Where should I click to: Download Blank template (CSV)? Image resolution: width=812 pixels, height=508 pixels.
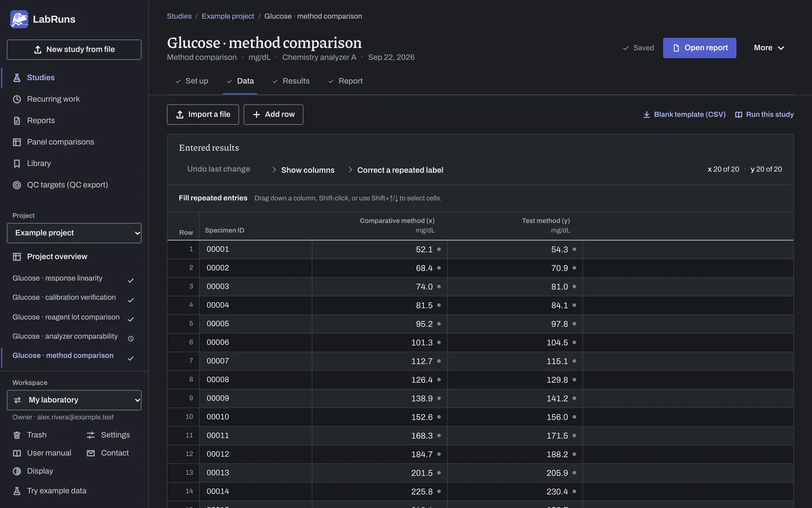[x=684, y=115]
